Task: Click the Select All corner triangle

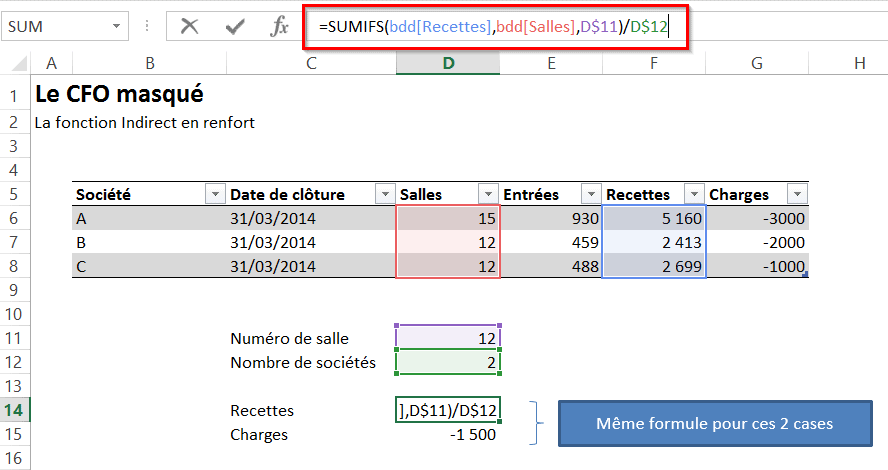Action: (x=17, y=64)
